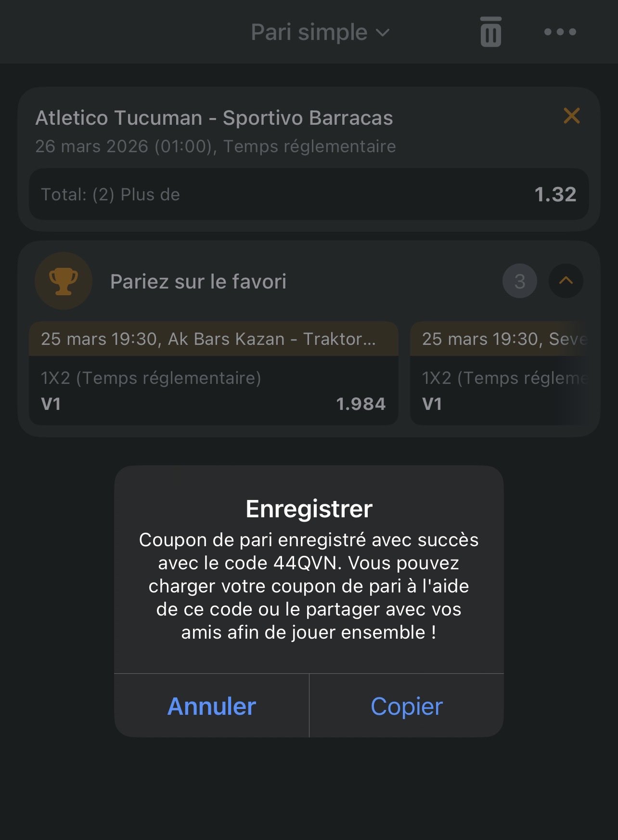
Task: Tap the Atletico Tucuman - Sportivo Barracas match title
Action: tap(214, 118)
